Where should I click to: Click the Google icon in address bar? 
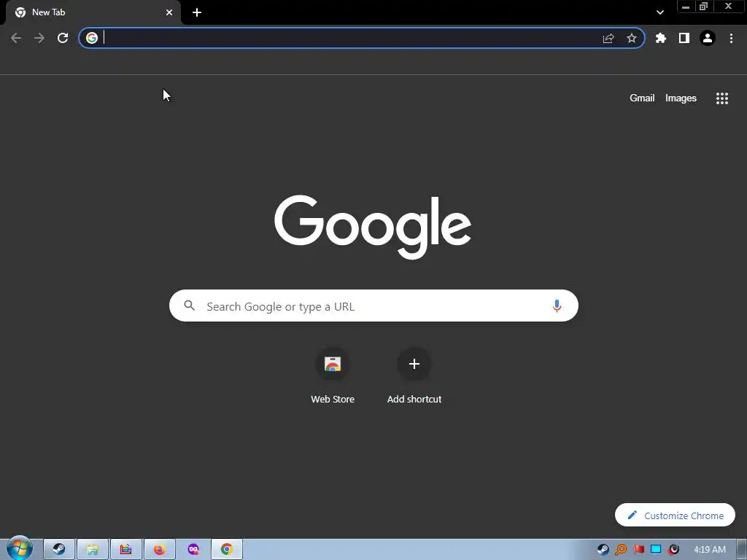(92, 38)
